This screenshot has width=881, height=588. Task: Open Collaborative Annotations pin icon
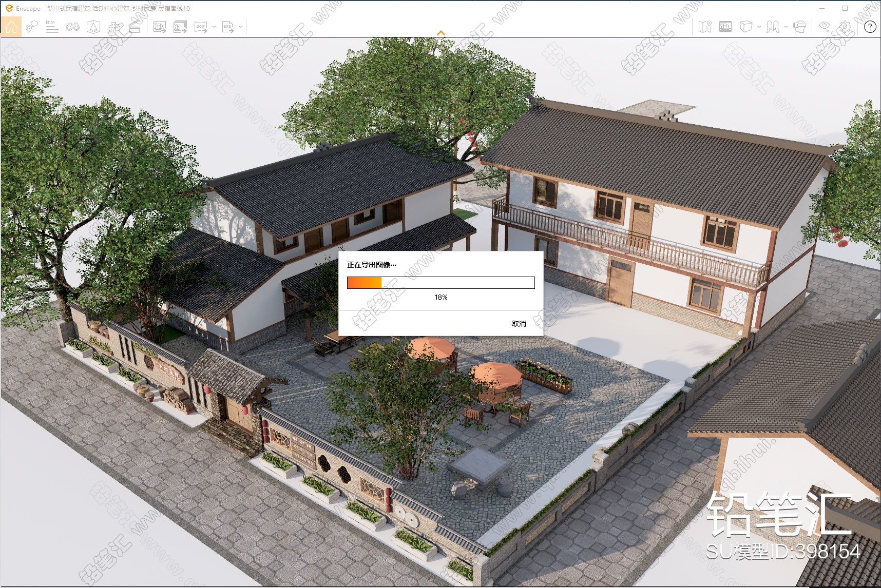coord(31,27)
